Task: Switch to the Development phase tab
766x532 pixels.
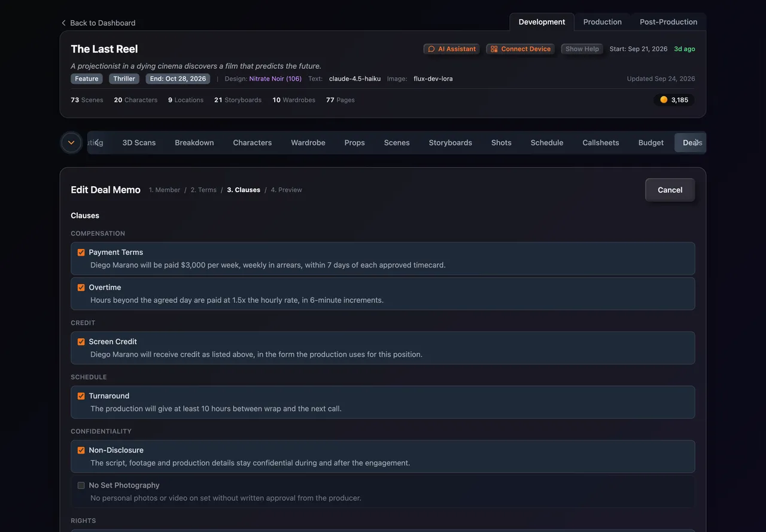Action: [x=542, y=22]
